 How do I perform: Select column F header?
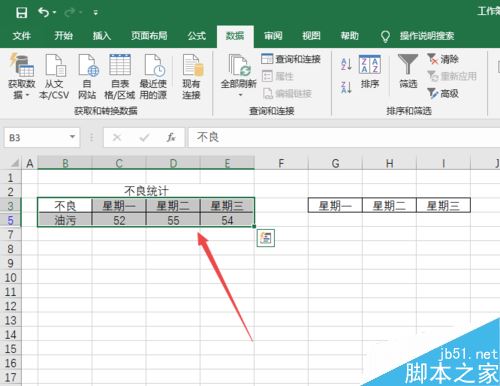pos(281,163)
